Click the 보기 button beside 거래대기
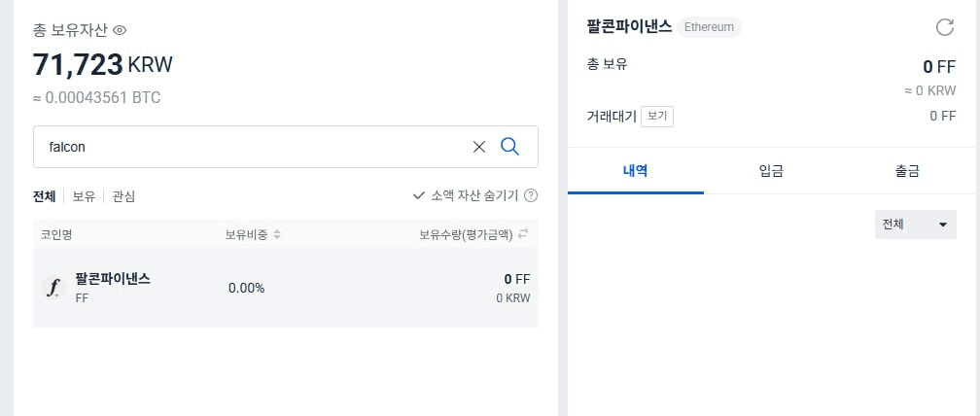This screenshot has width=980, height=416. coord(657,117)
